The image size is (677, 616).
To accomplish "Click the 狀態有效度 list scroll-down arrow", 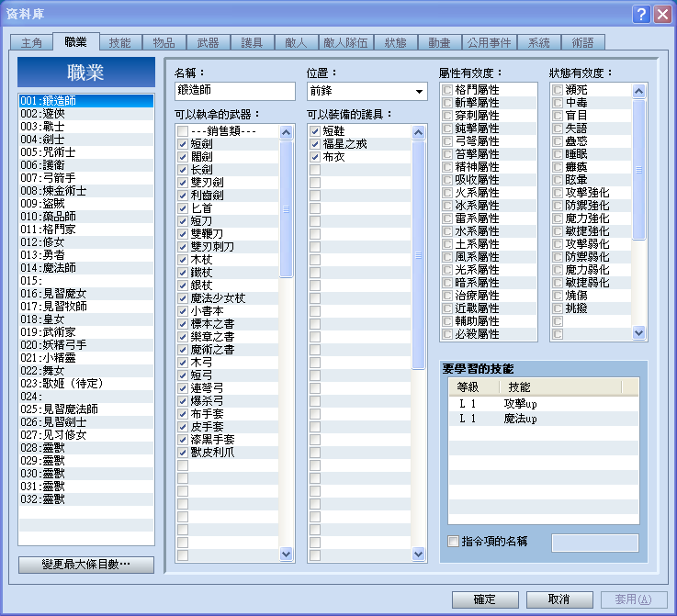I will click(x=638, y=332).
